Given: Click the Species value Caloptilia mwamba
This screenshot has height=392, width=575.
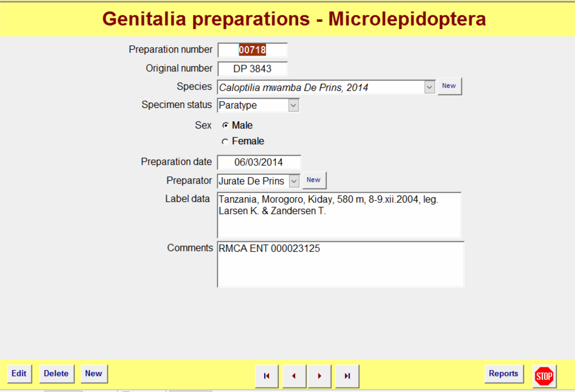Looking at the screenshot, I should [x=293, y=88].
